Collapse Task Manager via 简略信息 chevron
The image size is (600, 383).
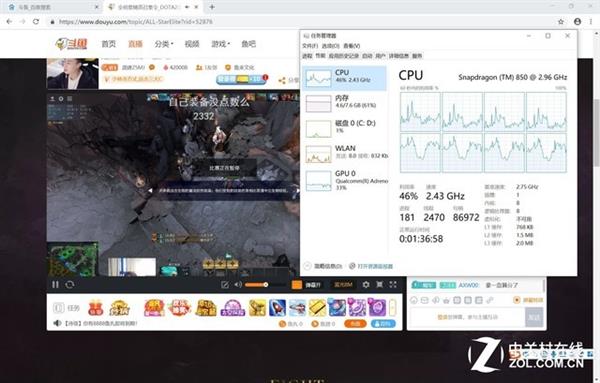coord(307,266)
